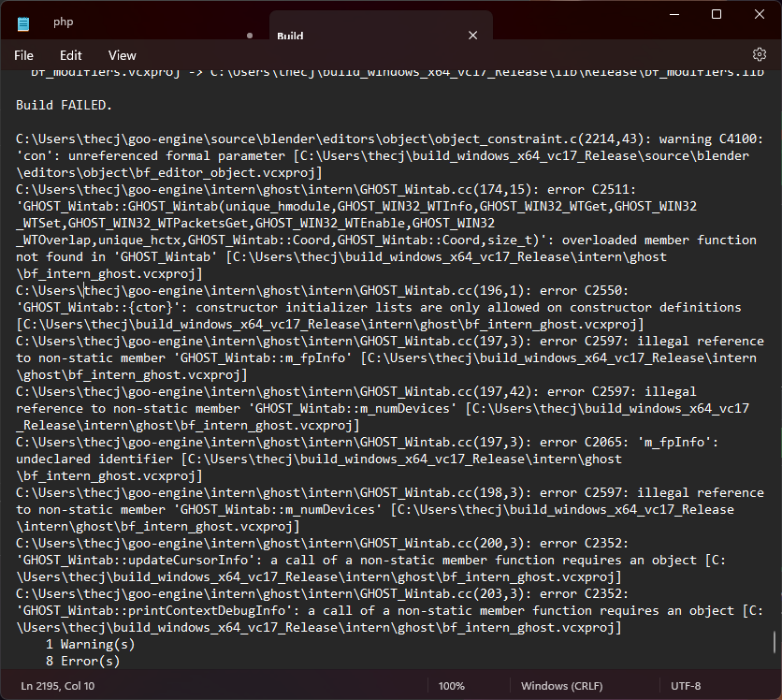Open Notepad settings with the gear icon
This screenshot has width=782, height=700.
coord(760,55)
